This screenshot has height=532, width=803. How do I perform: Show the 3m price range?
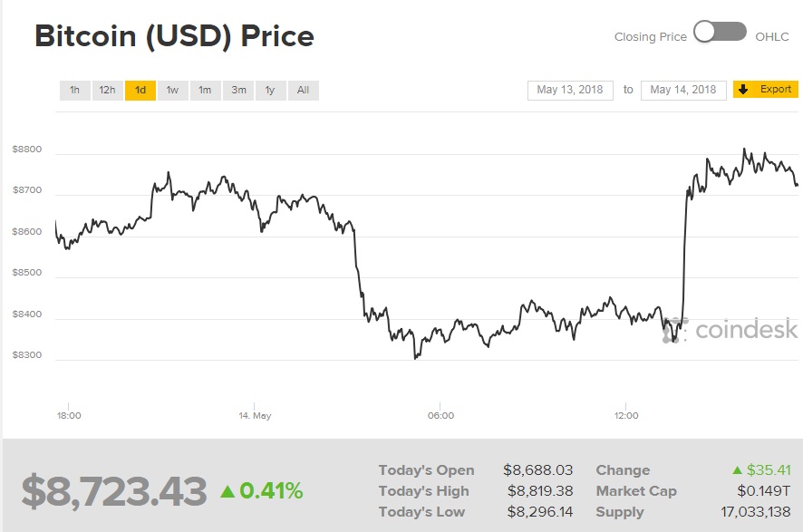click(x=238, y=90)
